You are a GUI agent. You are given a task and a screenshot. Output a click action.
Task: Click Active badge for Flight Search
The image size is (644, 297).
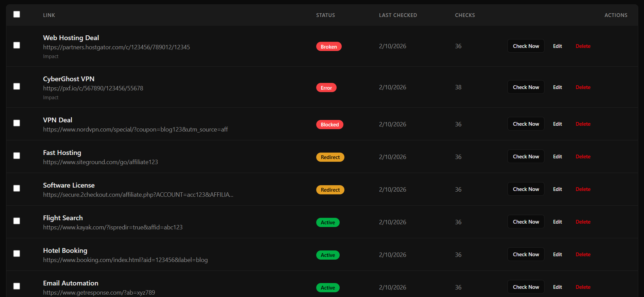328,222
